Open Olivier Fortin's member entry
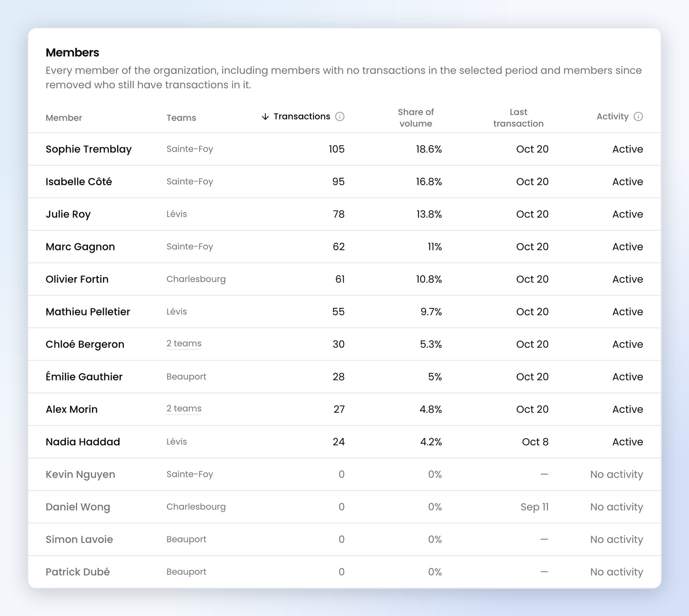Viewport: 689px width, 616px height. (344, 279)
